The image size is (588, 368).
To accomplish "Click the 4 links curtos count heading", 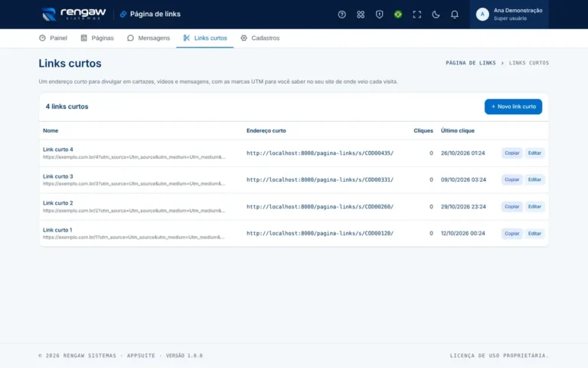I will pos(67,107).
